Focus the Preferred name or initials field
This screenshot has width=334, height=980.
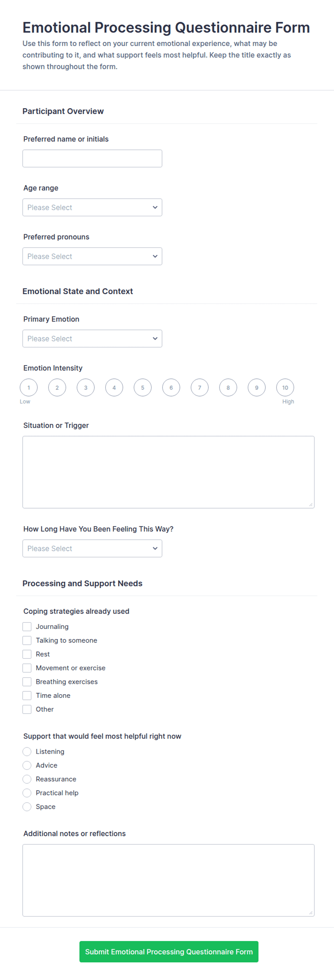pyautogui.click(x=92, y=158)
